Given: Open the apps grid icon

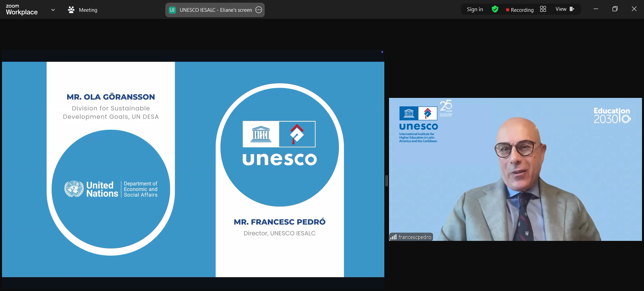Looking at the screenshot, I should pyautogui.click(x=543, y=9).
